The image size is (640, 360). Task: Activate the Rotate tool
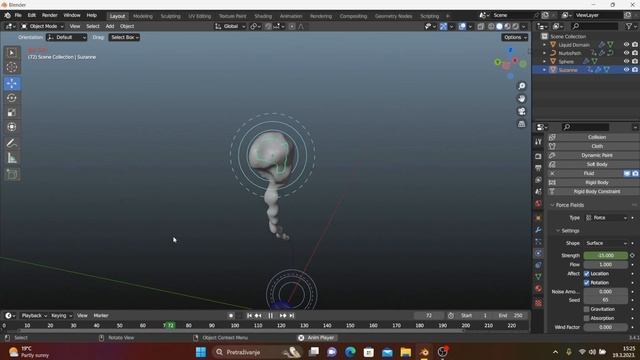[12, 98]
